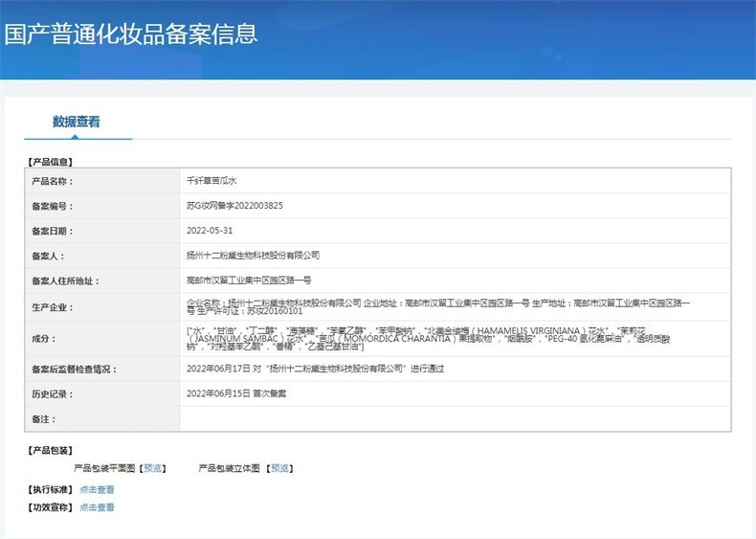756x539 pixels.
Task: Click the 备案人住所地址 row label
Action: [x=66, y=281]
